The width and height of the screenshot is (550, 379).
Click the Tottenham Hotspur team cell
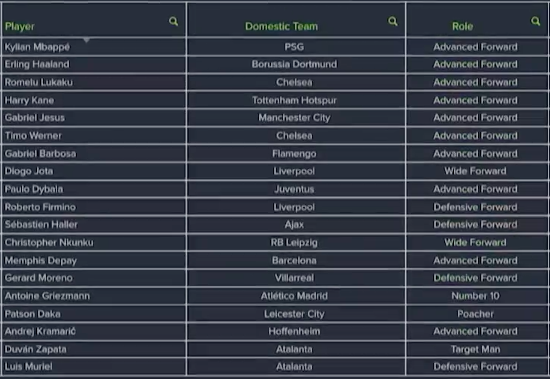pos(296,100)
